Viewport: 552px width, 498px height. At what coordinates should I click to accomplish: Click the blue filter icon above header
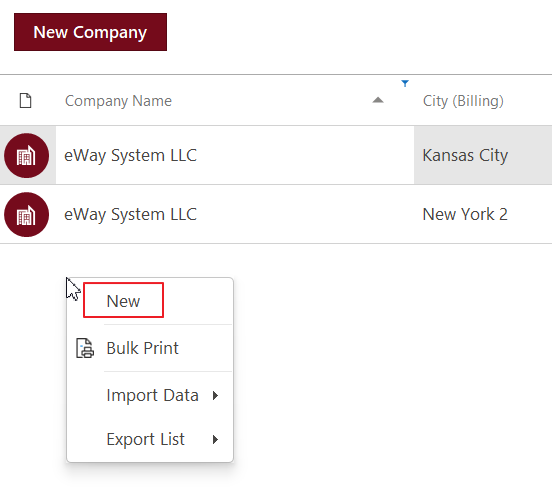coord(405,83)
